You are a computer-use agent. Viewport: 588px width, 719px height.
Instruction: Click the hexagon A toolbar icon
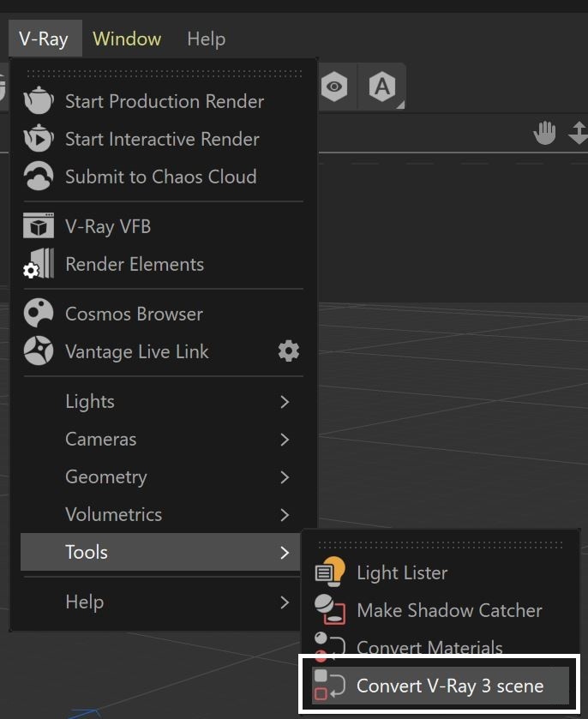point(381,87)
